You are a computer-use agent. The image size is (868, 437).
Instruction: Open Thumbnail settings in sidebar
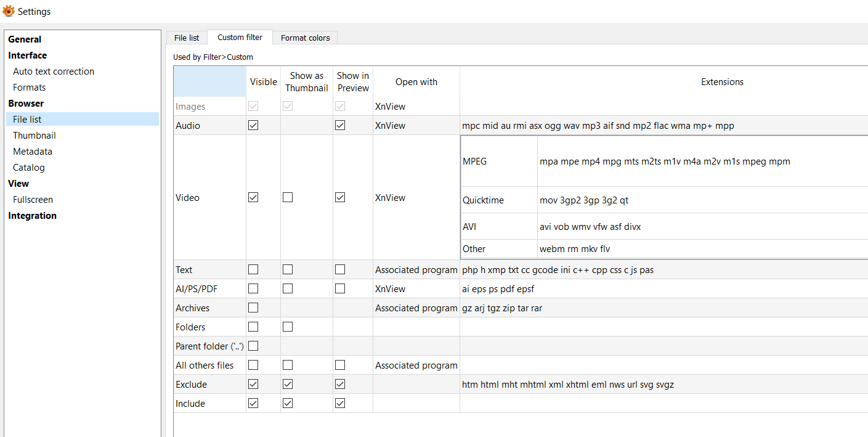[x=34, y=136]
